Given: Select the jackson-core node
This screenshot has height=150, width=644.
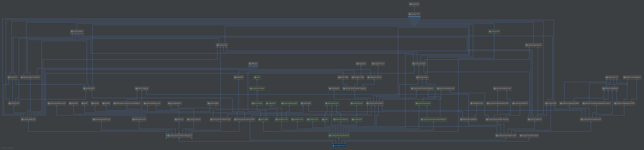Looking at the screenshot, I should coord(612,77).
